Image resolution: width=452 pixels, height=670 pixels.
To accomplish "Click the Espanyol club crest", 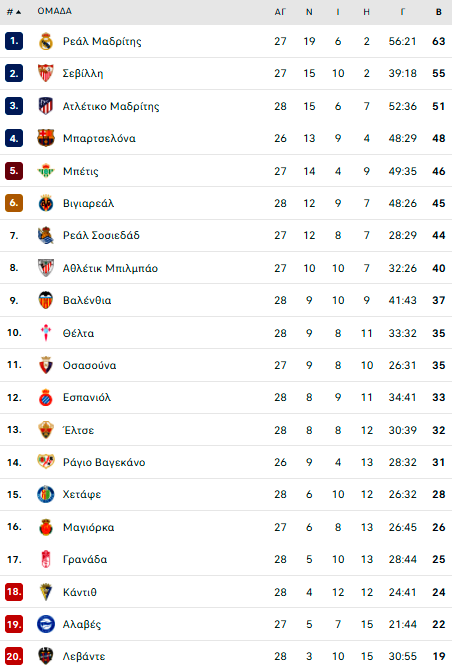I will [x=46, y=397].
